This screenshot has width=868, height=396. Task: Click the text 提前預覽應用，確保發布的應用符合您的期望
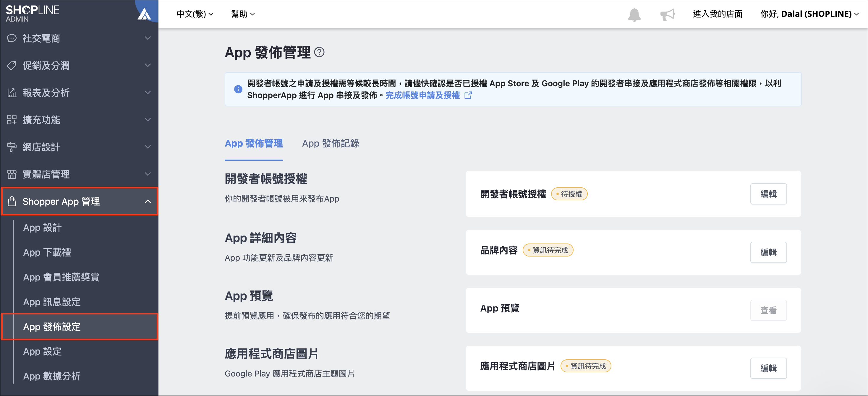click(307, 316)
